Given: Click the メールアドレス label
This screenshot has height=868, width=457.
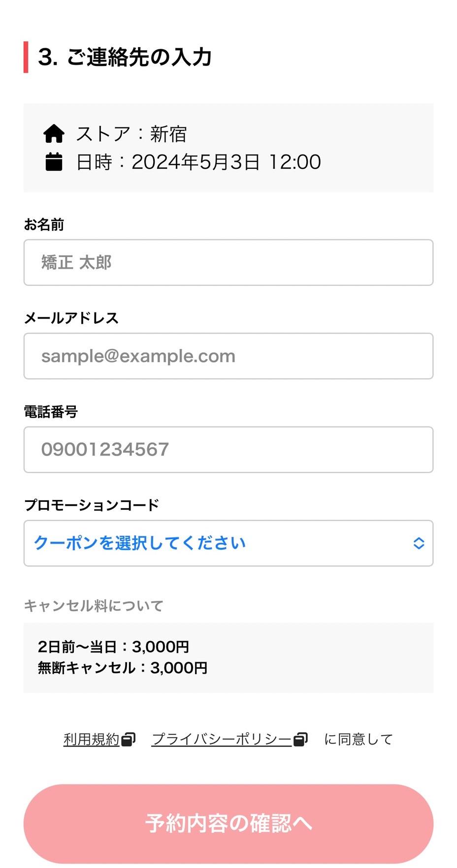Looking at the screenshot, I should 71,318.
